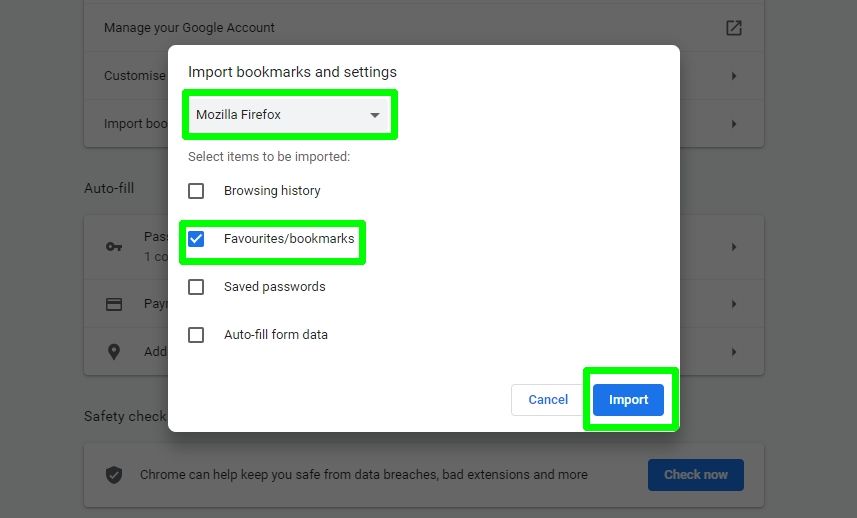Tick the Saved passwords checkbox
Screen dimensions: 857x518
(x=196, y=287)
